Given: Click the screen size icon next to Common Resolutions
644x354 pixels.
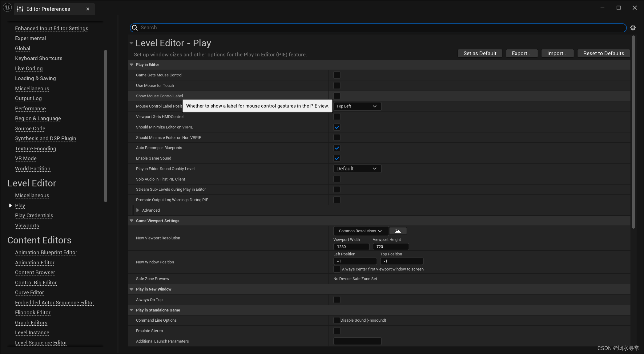Looking at the screenshot, I should point(398,231).
